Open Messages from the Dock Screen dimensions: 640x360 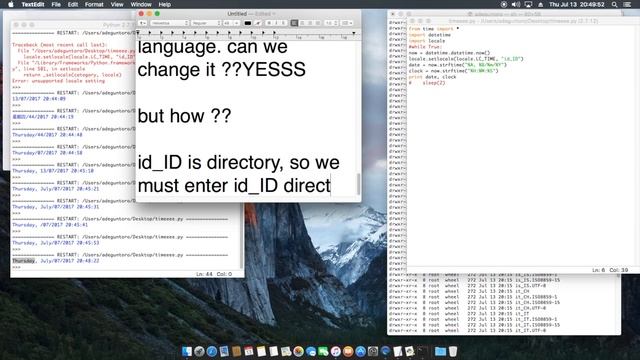click(311, 351)
